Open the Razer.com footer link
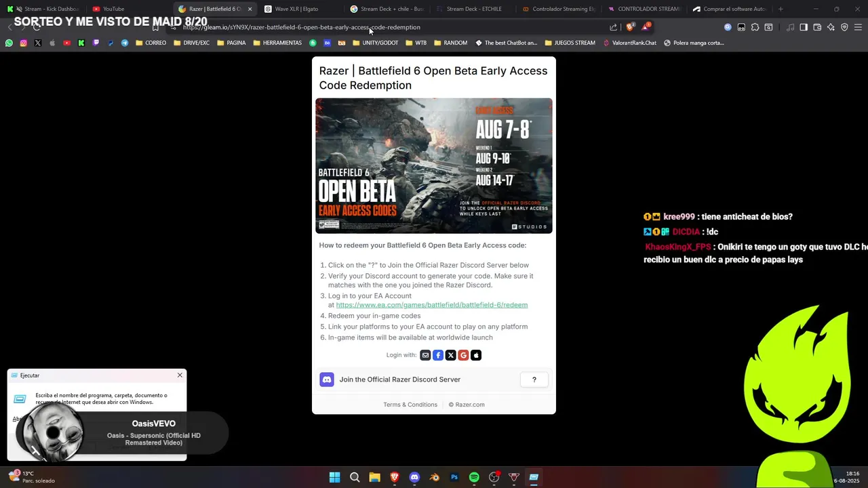Image resolution: width=868 pixels, height=488 pixels. pos(467,405)
